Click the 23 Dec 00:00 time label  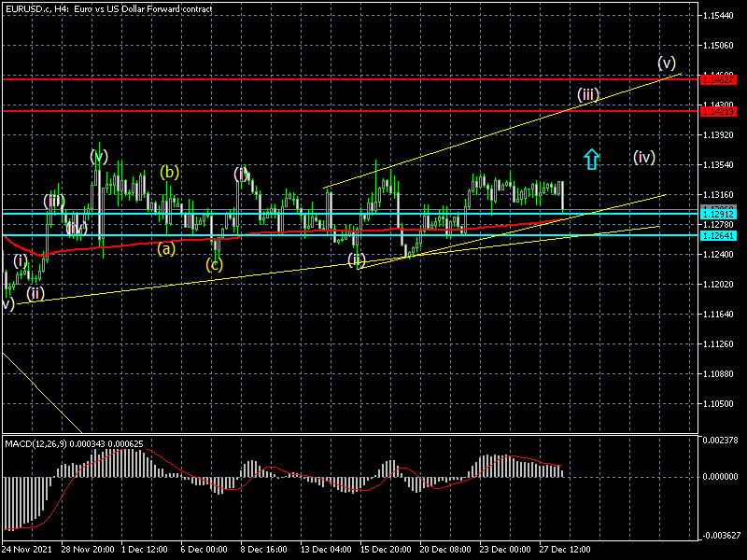[505, 549]
